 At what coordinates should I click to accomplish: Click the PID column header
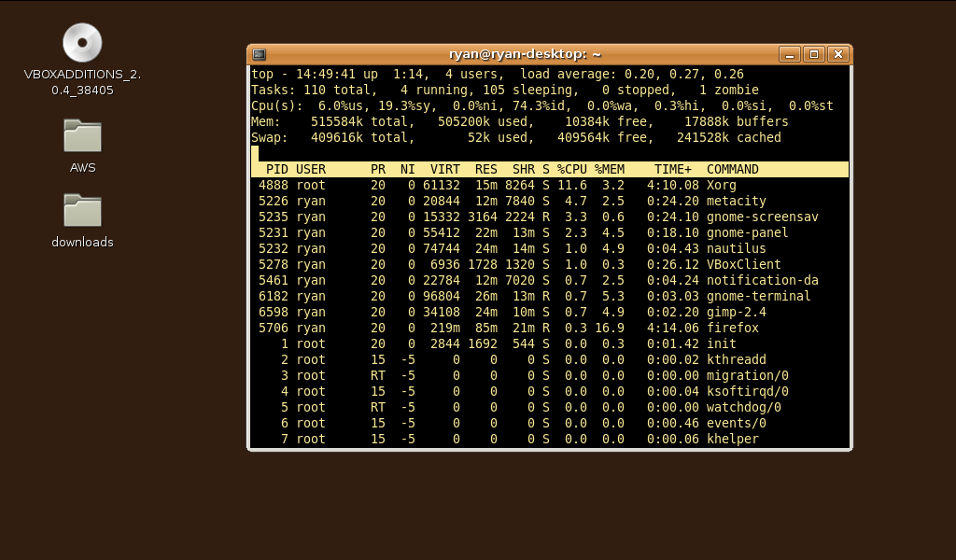(276, 170)
